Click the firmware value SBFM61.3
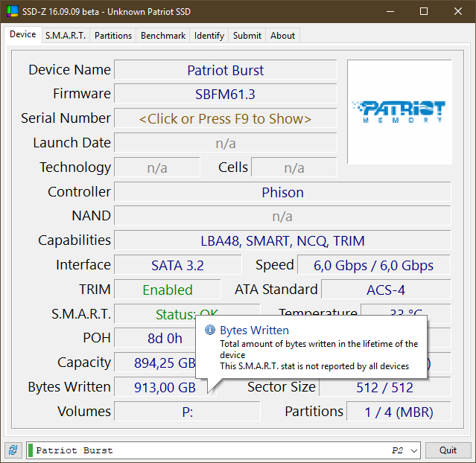Screen dimensions: 476x463 [225, 94]
